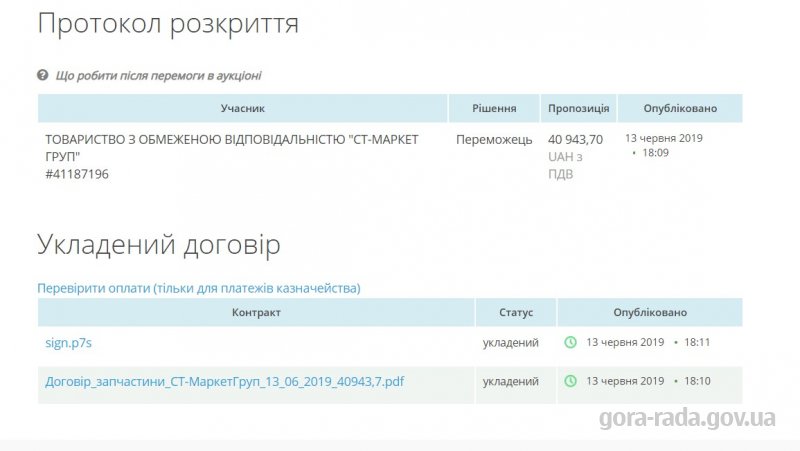Screen dimensions: 800x451
Task: Select the 'Пропозиція' column header
Action: (x=579, y=108)
